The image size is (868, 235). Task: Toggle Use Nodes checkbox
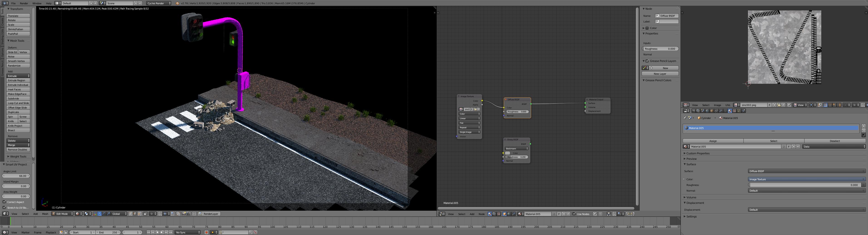[x=574, y=214]
